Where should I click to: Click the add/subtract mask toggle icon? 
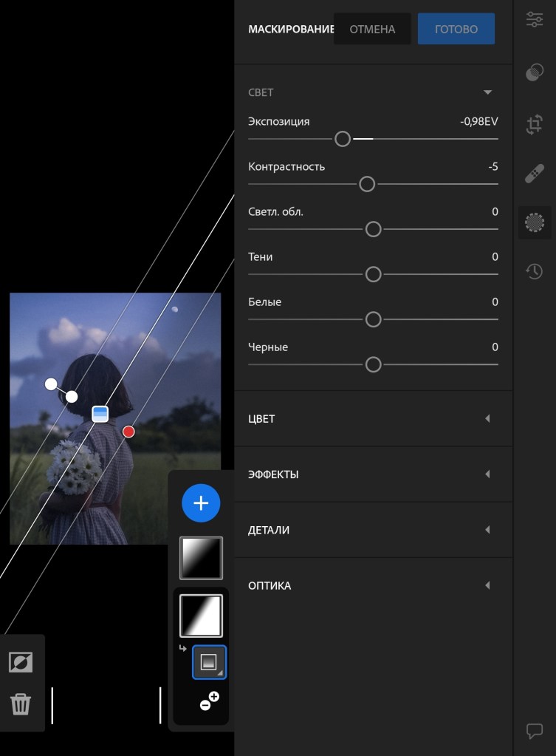click(209, 701)
